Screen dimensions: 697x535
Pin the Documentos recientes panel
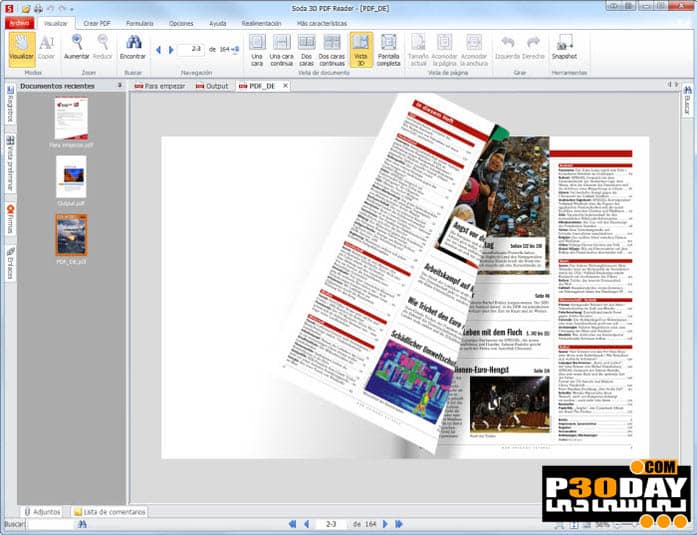pyautogui.click(x=120, y=85)
